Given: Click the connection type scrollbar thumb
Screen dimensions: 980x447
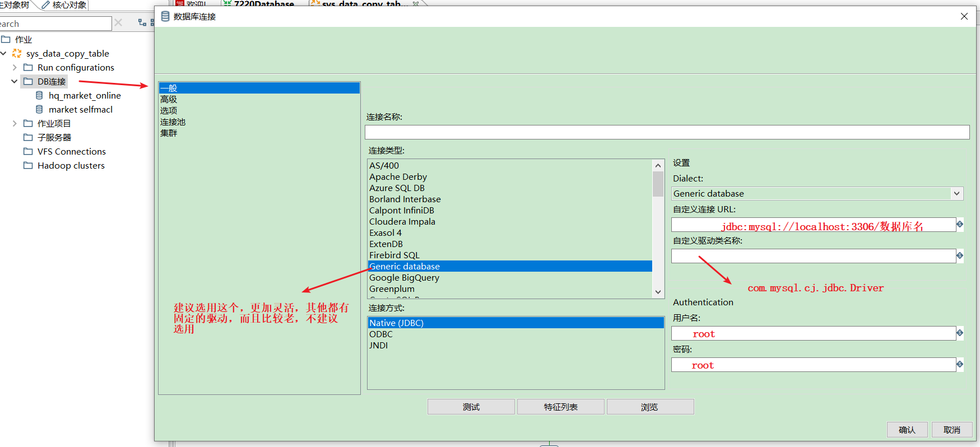Looking at the screenshot, I should pyautogui.click(x=658, y=184).
